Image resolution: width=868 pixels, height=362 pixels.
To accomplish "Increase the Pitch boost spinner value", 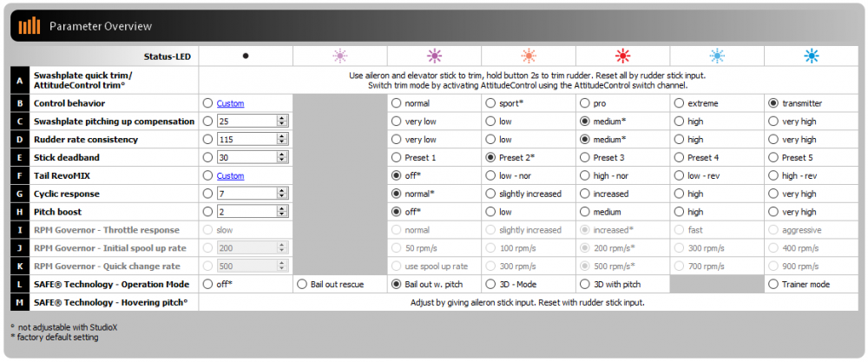I will click(281, 208).
